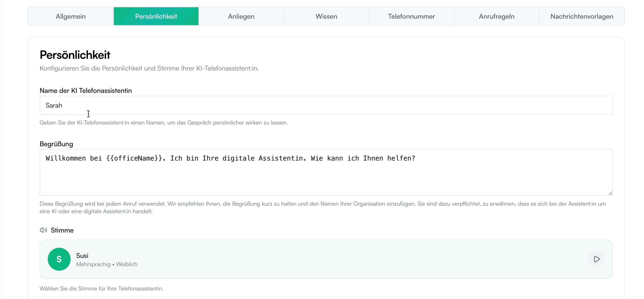This screenshot has width=644, height=299.
Task: Select the Susi voice card
Action: pyautogui.click(x=326, y=259)
